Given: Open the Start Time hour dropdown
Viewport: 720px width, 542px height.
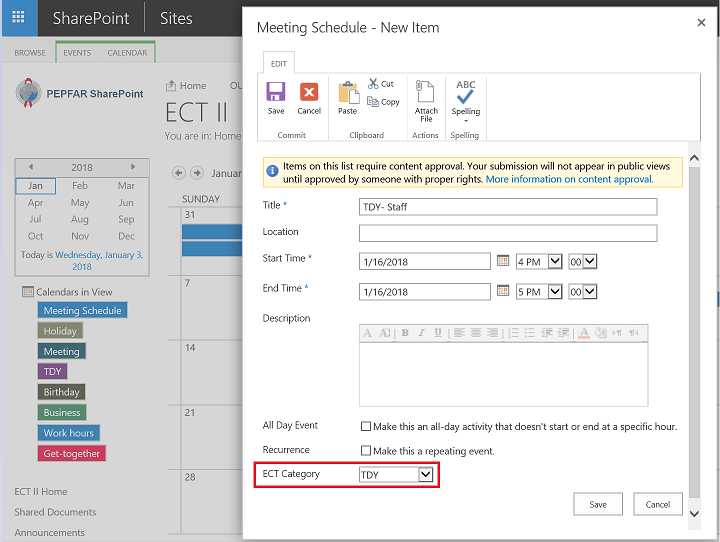Looking at the screenshot, I should [555, 261].
